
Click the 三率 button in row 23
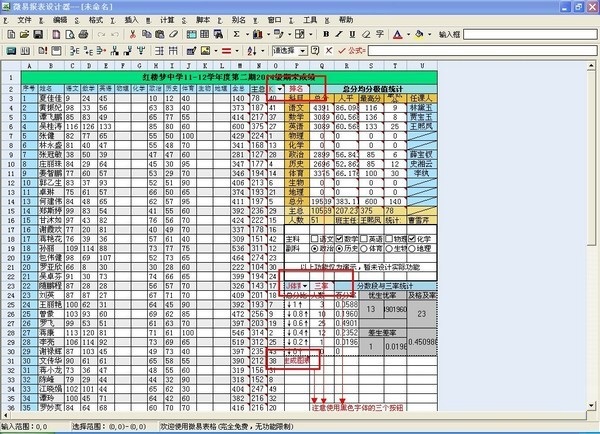(x=321, y=286)
